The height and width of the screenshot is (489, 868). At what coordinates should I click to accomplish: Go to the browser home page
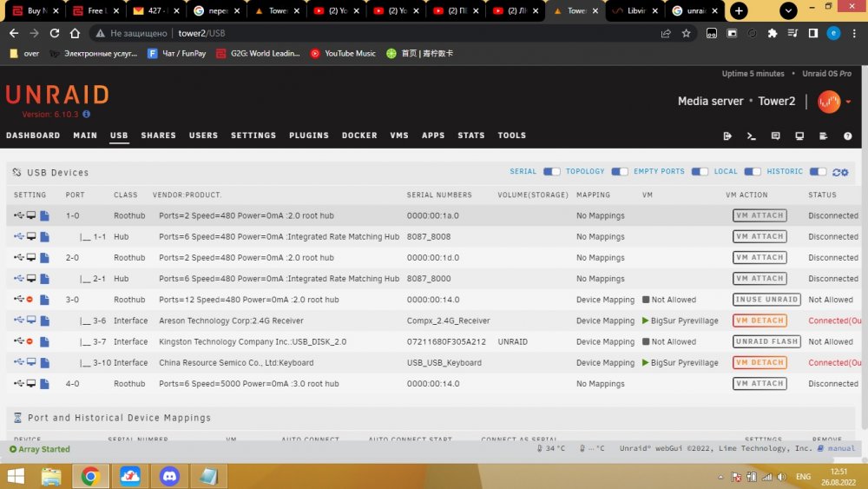[x=75, y=33]
